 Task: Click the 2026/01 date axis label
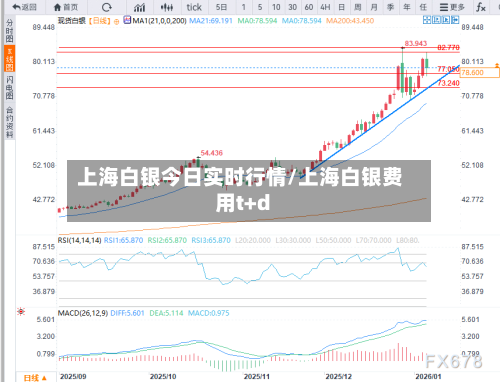428,376
